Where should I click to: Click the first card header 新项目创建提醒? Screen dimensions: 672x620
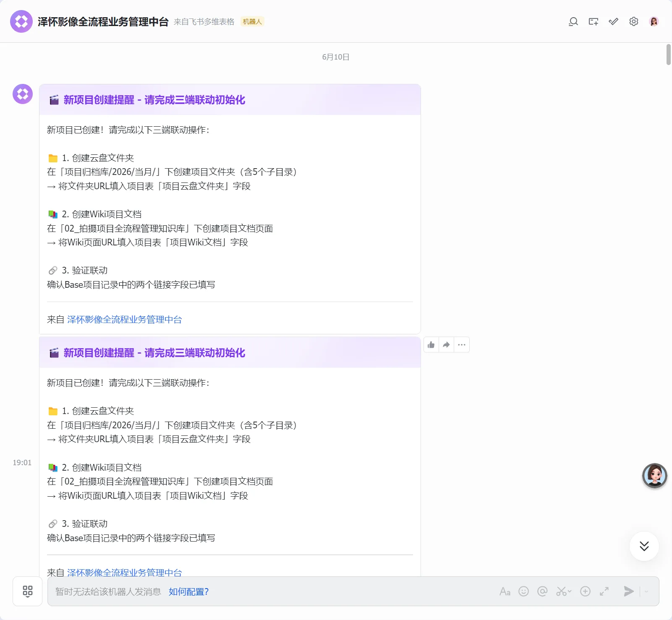click(230, 100)
